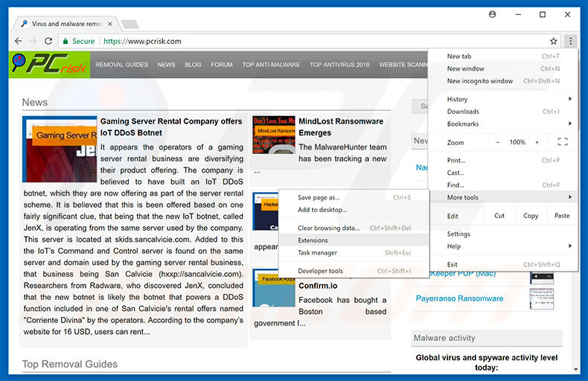Viewport: 588px width, 381px height.
Task: Open the Chrome user profile icon
Action: tap(493, 14)
